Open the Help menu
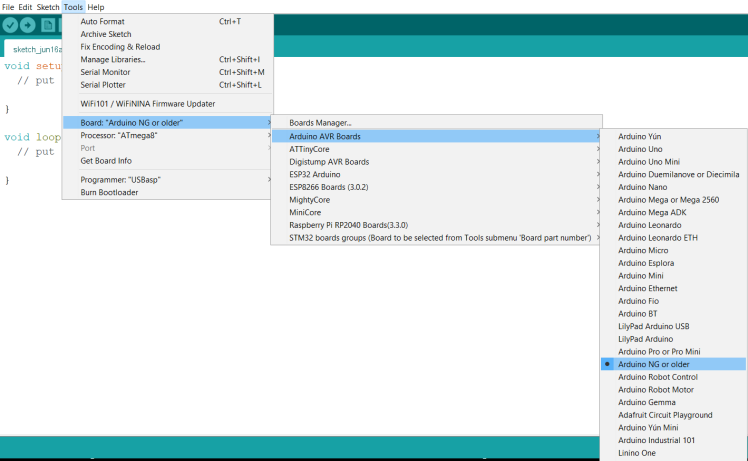Image resolution: width=748 pixels, height=461 pixels. pyautogui.click(x=95, y=7)
